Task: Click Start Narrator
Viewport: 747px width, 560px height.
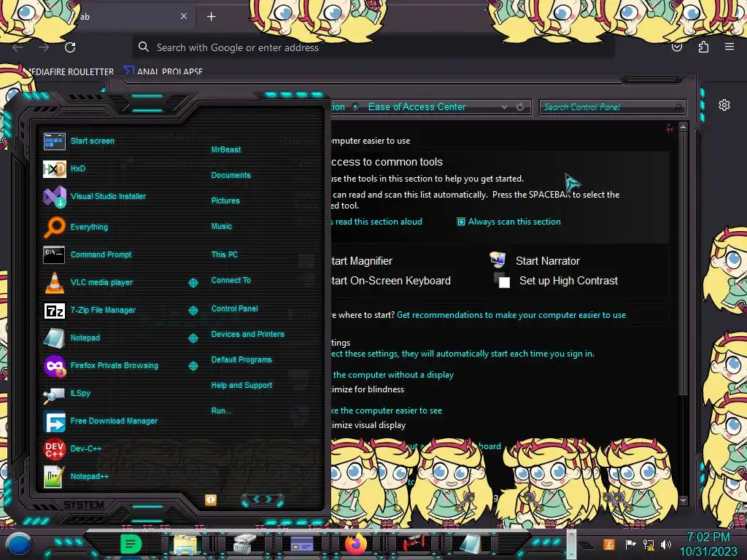Action: coord(547,261)
